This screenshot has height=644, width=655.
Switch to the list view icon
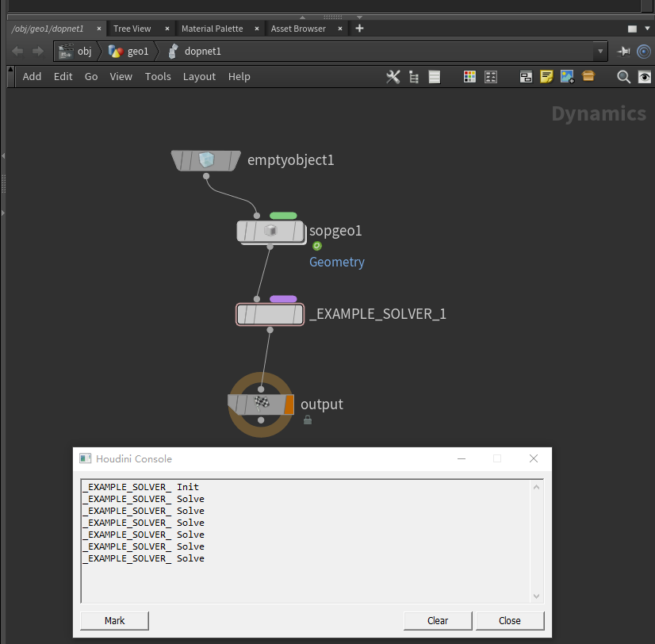coord(435,77)
